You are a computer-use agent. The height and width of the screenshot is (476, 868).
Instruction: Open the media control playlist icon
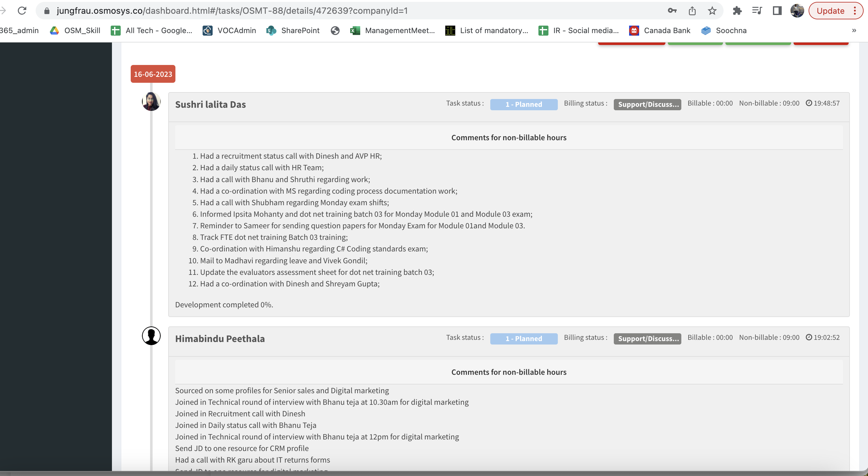pyautogui.click(x=757, y=11)
